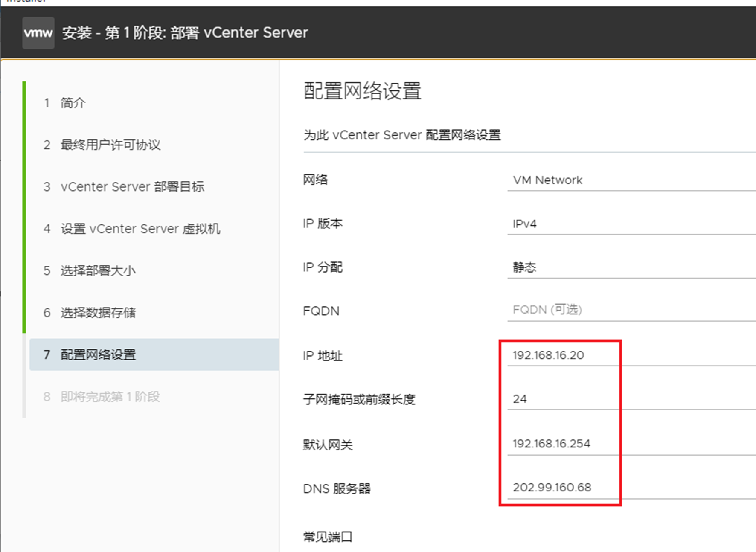Open the IP 版本 IPv4 dropdown
The image size is (756, 552).
631,224
